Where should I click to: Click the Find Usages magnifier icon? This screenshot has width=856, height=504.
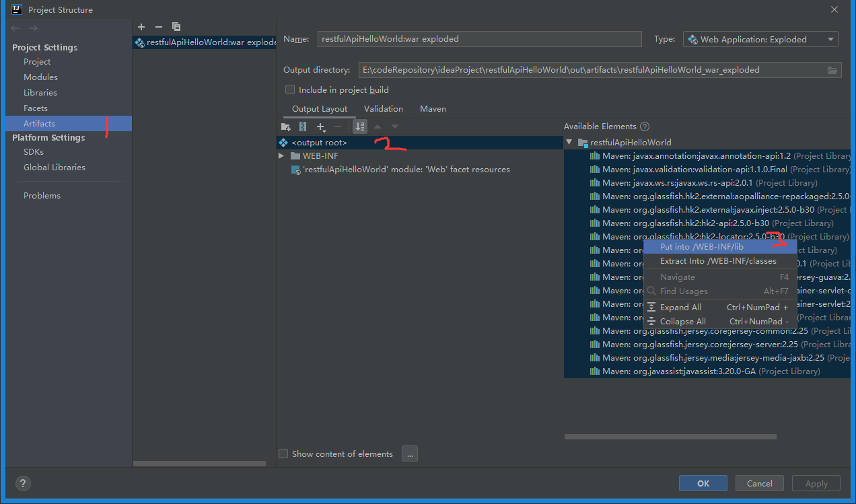[x=651, y=291]
